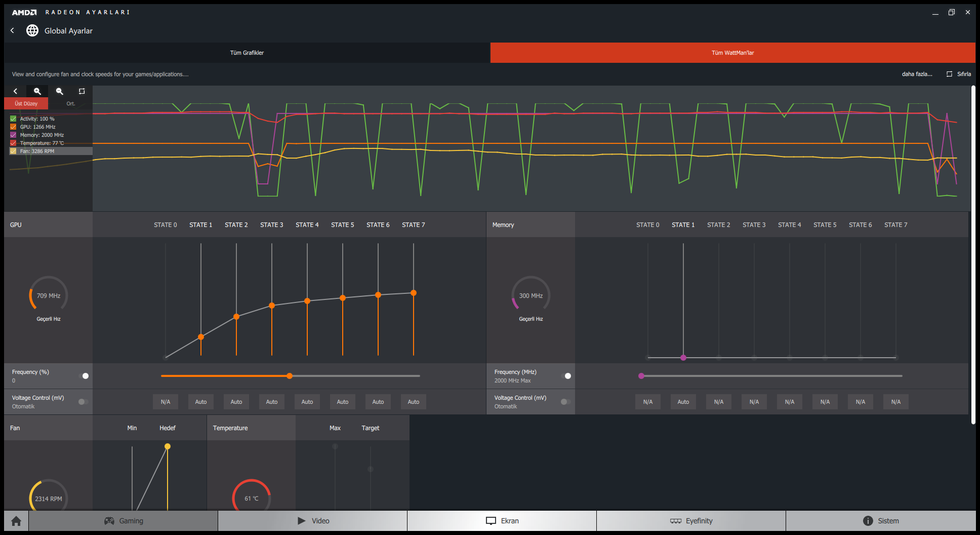Uncheck the Activity graph checkbox

(13, 119)
